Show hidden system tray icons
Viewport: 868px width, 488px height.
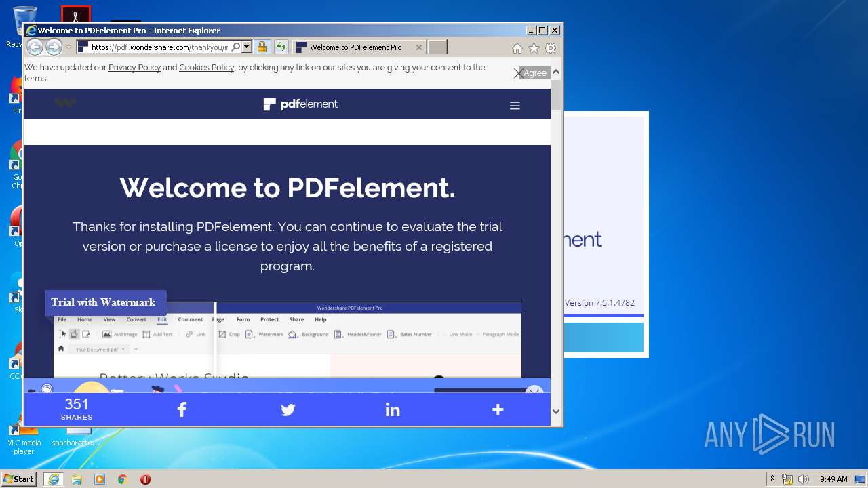[772, 479]
